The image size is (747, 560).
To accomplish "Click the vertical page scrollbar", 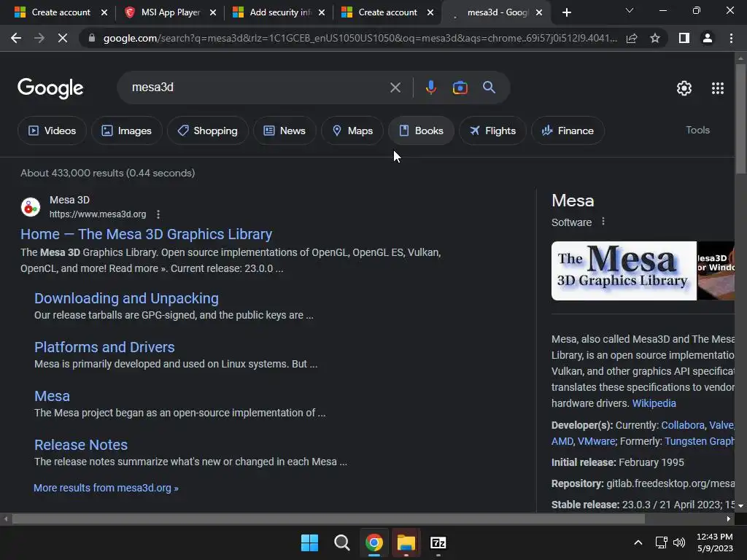I will click(x=740, y=119).
